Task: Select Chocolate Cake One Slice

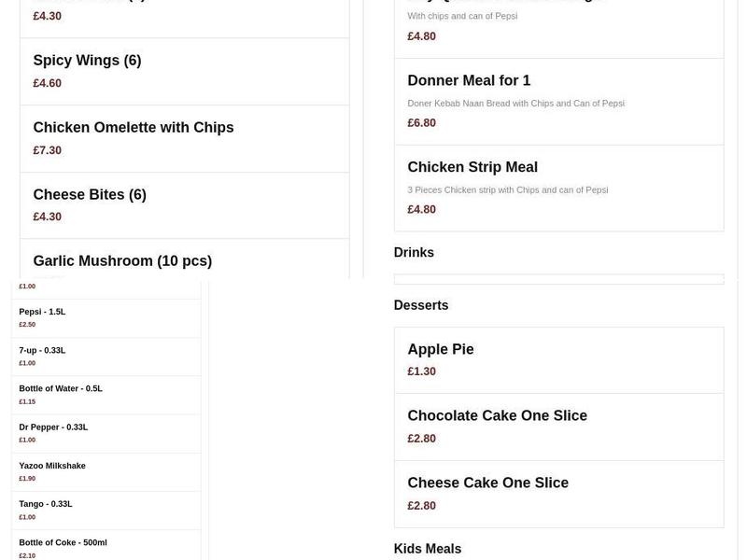Action: point(497,416)
